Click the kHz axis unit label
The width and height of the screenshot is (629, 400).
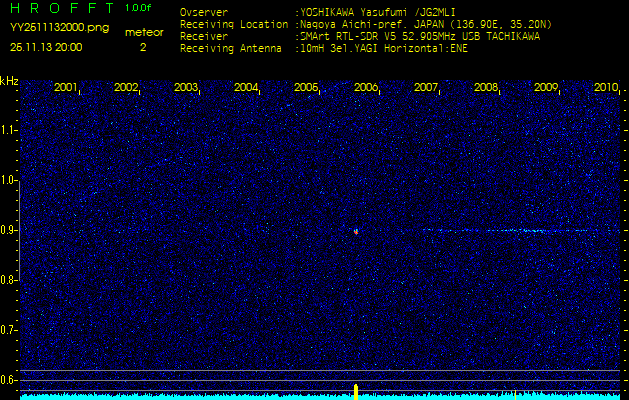pos(9,81)
